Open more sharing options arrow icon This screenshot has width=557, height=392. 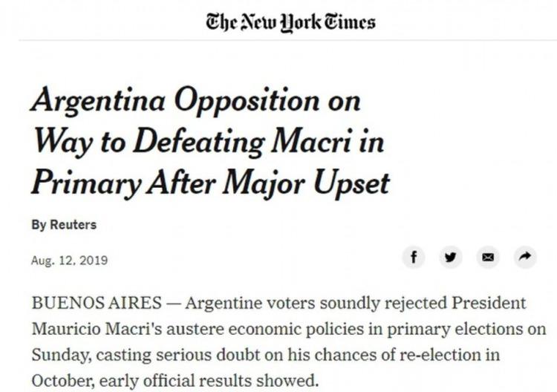525,257
